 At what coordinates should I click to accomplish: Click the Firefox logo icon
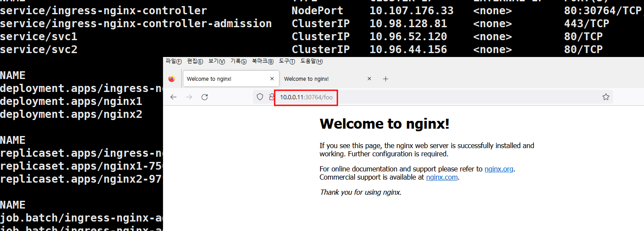point(172,79)
